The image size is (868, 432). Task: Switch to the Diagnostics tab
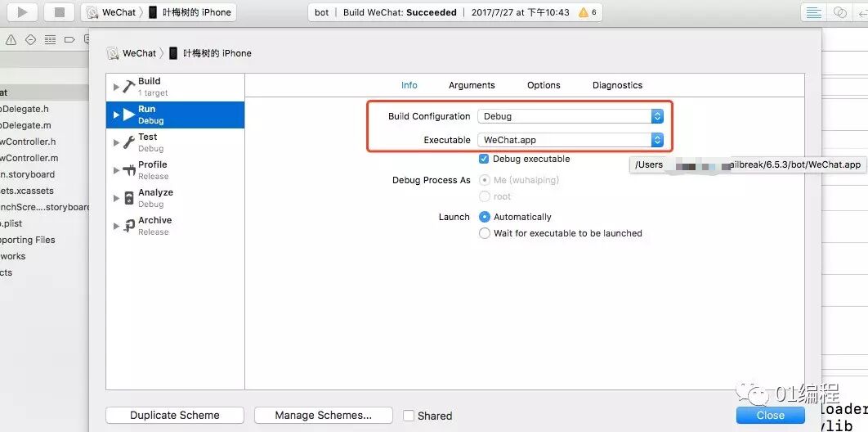[x=617, y=85]
